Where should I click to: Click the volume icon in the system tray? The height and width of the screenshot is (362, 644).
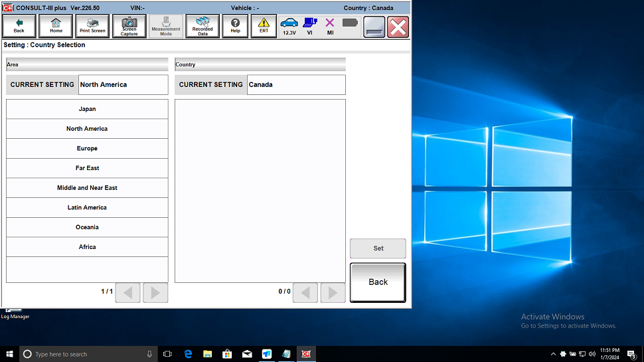tap(592, 354)
